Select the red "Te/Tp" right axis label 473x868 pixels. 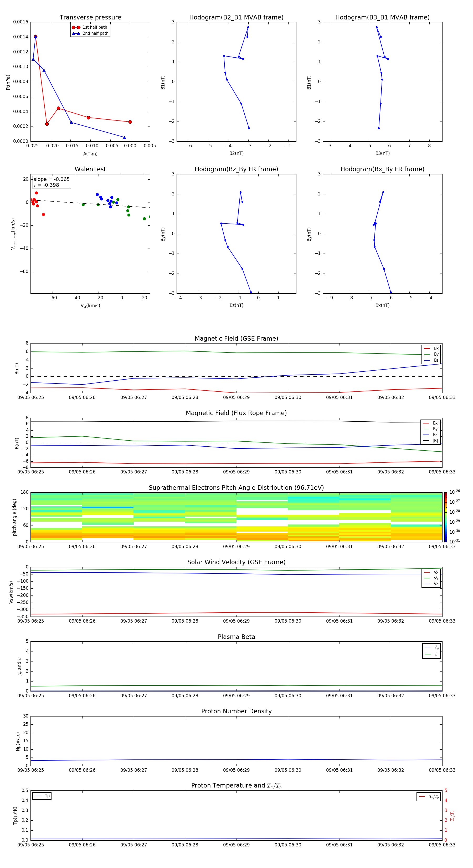click(x=453, y=816)
